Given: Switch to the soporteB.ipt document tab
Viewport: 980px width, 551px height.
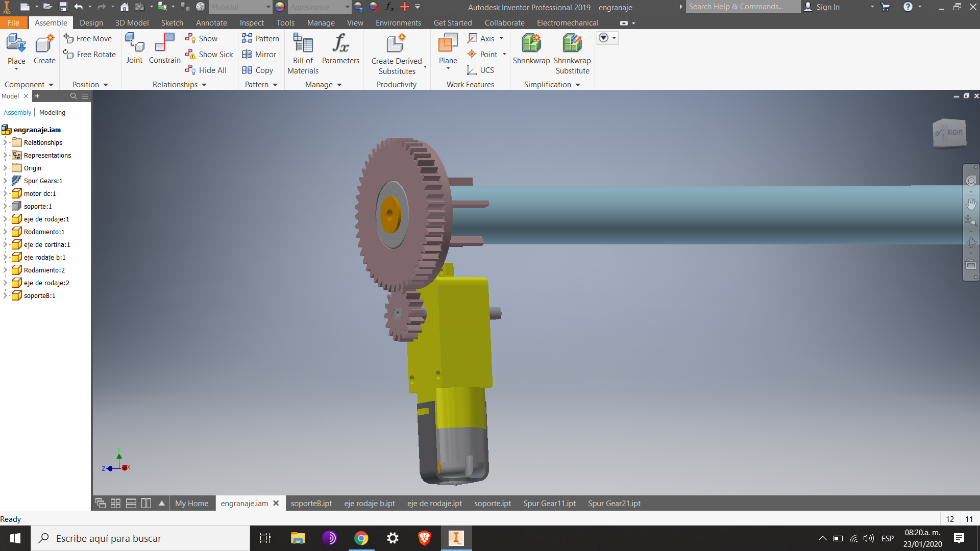Looking at the screenshot, I should 311,503.
